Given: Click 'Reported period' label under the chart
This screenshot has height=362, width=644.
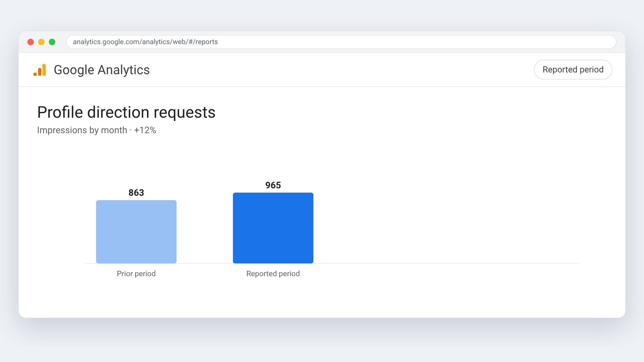Looking at the screenshot, I should pyautogui.click(x=273, y=274).
